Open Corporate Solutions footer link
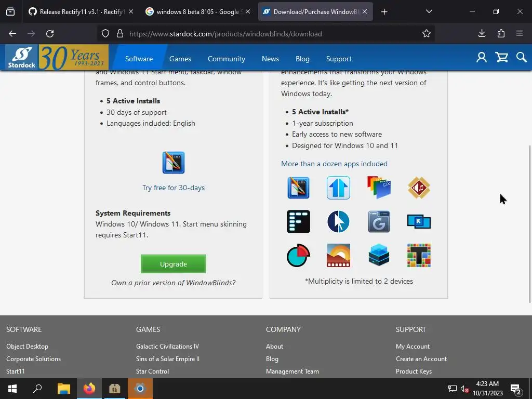 click(x=33, y=358)
